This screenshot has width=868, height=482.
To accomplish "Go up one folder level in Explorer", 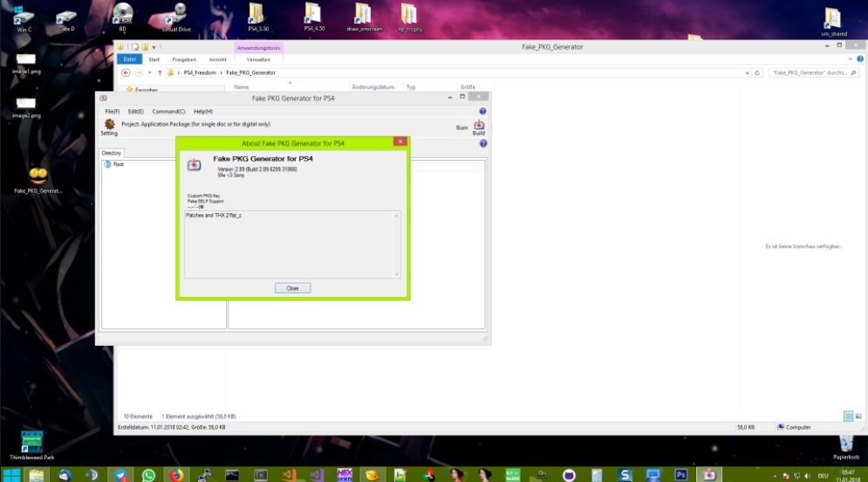I will point(160,72).
